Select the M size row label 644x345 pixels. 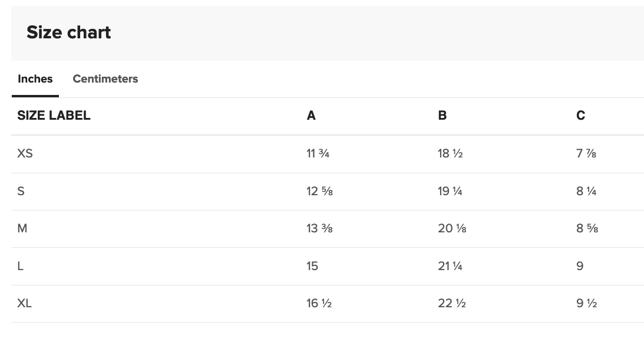point(22,228)
